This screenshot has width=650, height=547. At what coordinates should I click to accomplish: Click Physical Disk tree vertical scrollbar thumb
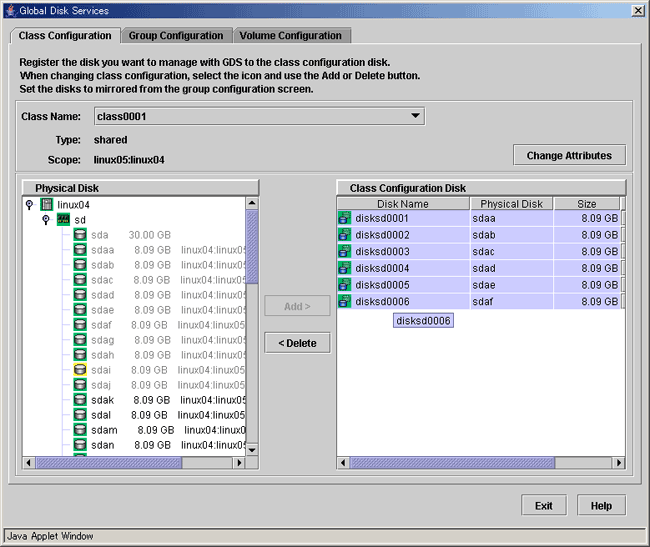252,247
